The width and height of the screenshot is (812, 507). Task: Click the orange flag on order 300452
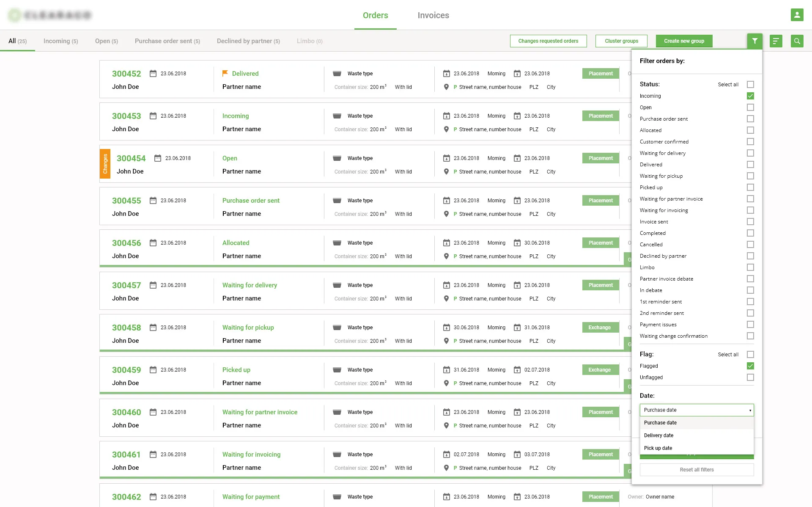point(225,73)
